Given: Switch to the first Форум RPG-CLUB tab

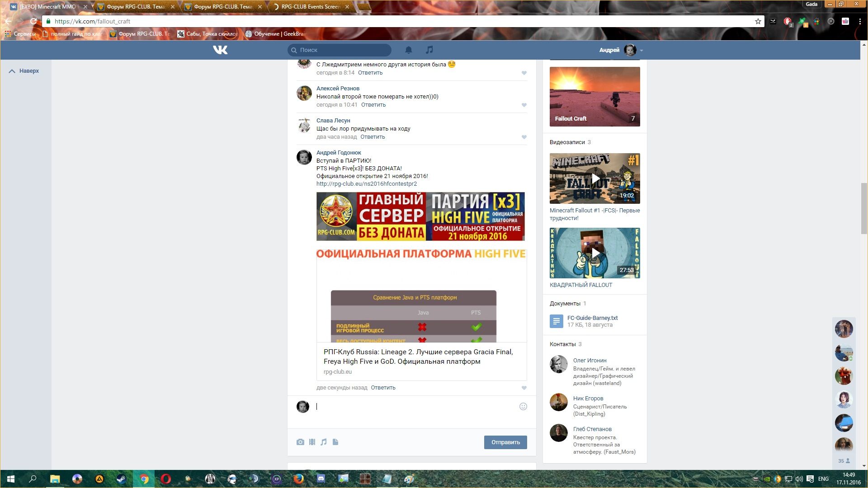Looking at the screenshot, I should point(136,7).
